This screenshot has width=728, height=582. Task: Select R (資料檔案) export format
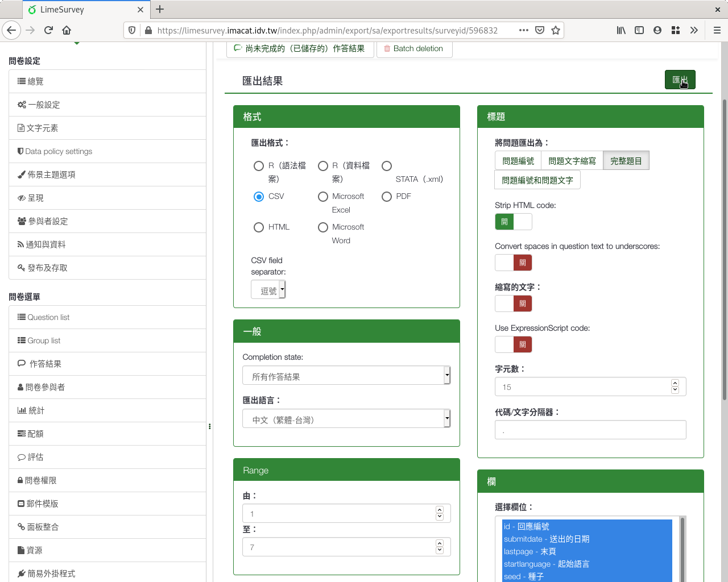[323, 166]
